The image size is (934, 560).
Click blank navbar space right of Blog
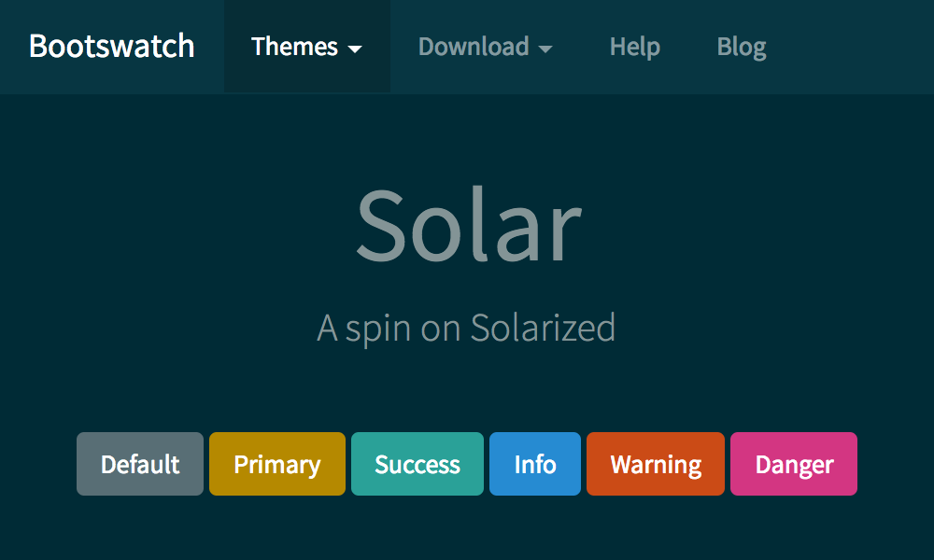850,47
